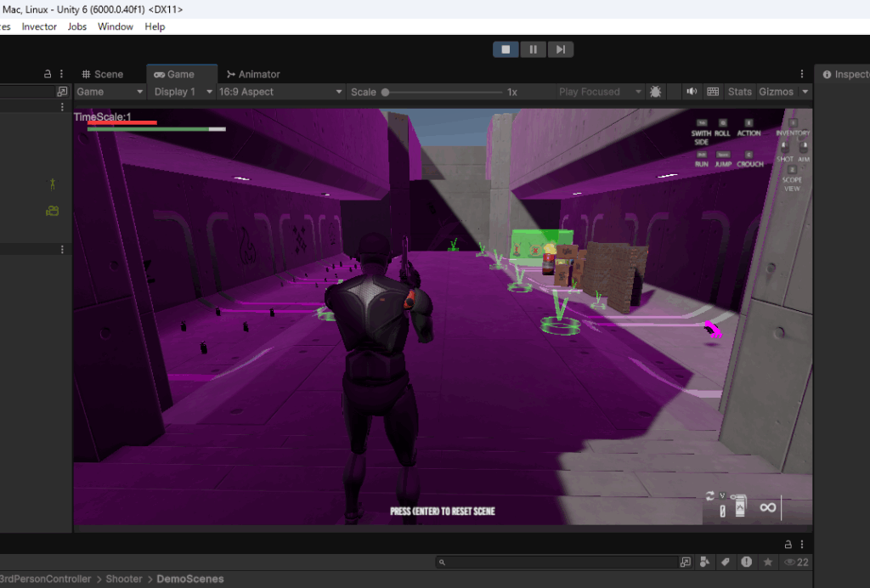
Task: Click the keyboard shortcuts icon in the Game toolbar
Action: (x=713, y=92)
